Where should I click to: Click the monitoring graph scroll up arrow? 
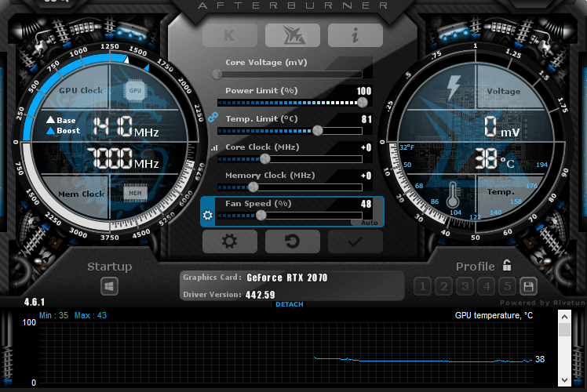pos(564,317)
